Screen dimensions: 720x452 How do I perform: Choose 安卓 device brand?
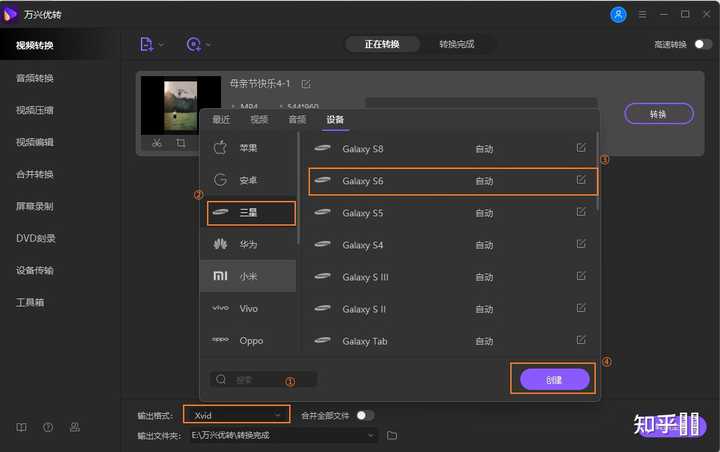[x=248, y=180]
